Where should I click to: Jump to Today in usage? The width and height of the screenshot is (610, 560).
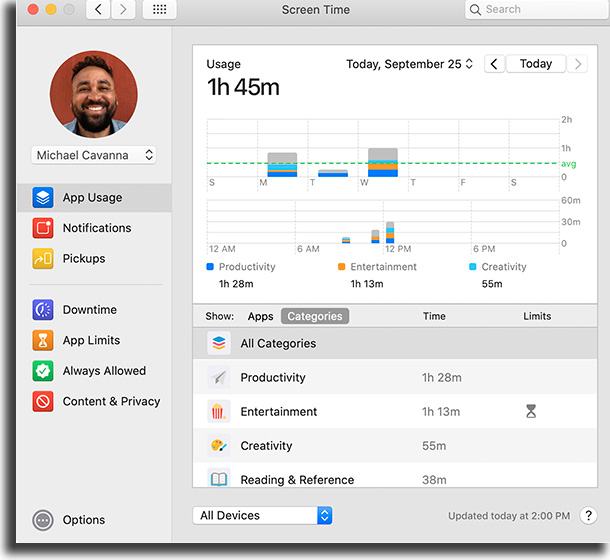pyautogui.click(x=536, y=64)
